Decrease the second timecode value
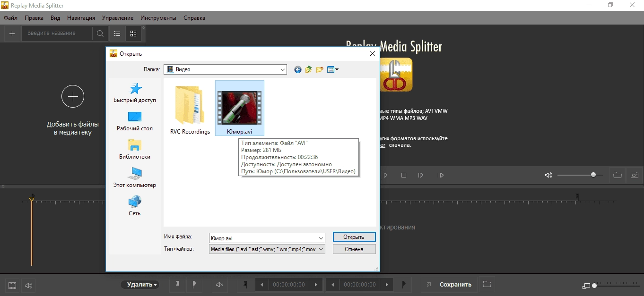The height and width of the screenshot is (296, 644). point(333,285)
